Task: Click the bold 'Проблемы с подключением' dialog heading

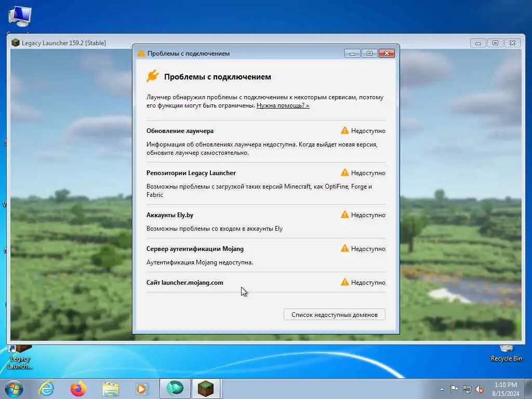Action: [x=218, y=77]
